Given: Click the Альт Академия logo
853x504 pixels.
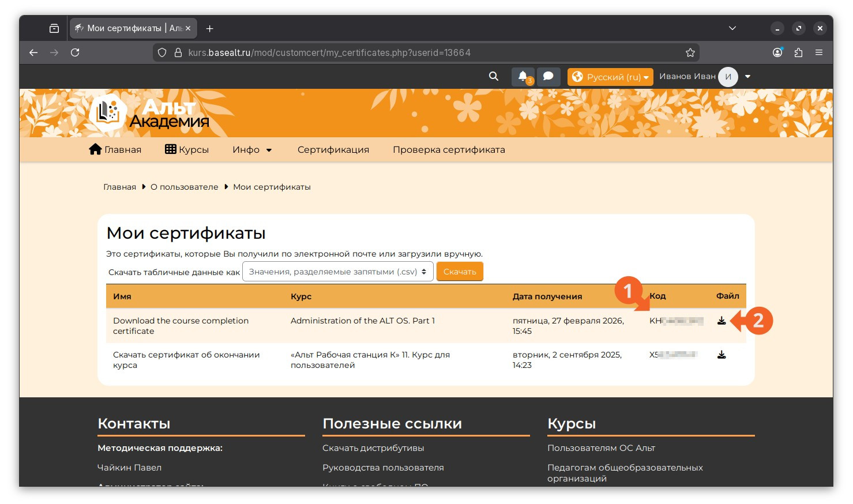Looking at the screenshot, I should click(150, 112).
